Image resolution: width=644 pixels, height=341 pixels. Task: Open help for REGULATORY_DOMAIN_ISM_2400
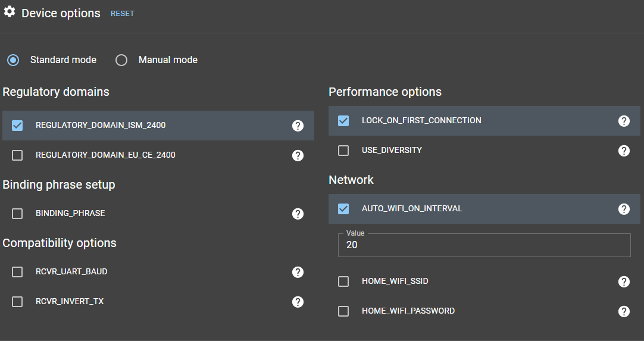[x=298, y=126]
